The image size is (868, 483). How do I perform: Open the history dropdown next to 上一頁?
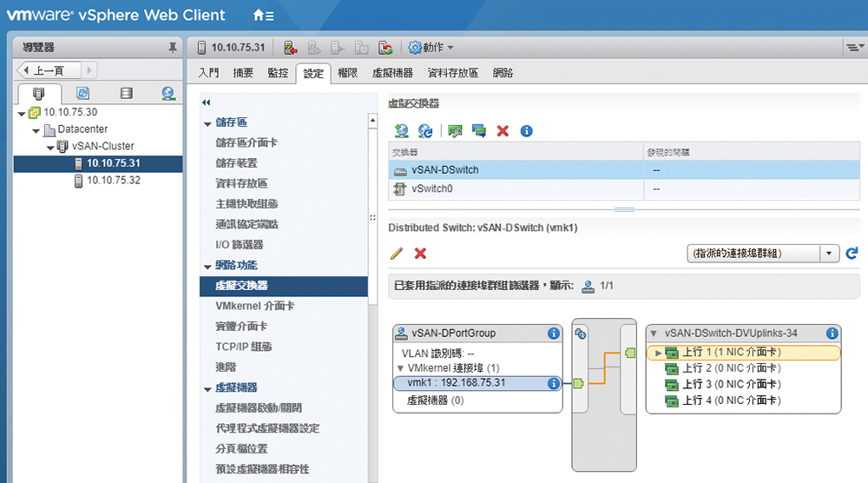click(89, 70)
